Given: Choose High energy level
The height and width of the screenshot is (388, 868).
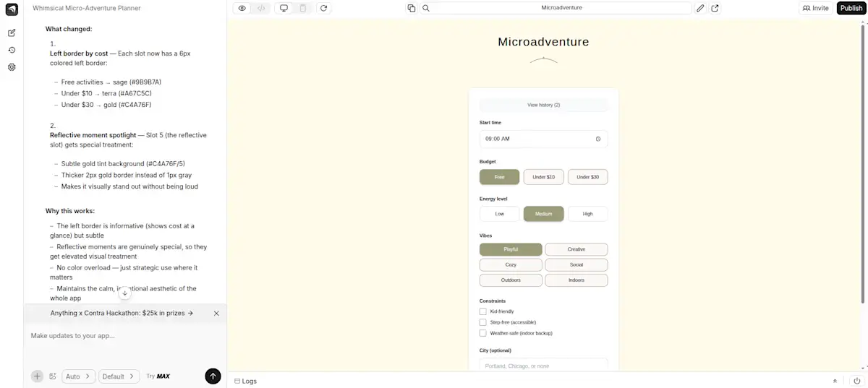Looking at the screenshot, I should point(587,214).
